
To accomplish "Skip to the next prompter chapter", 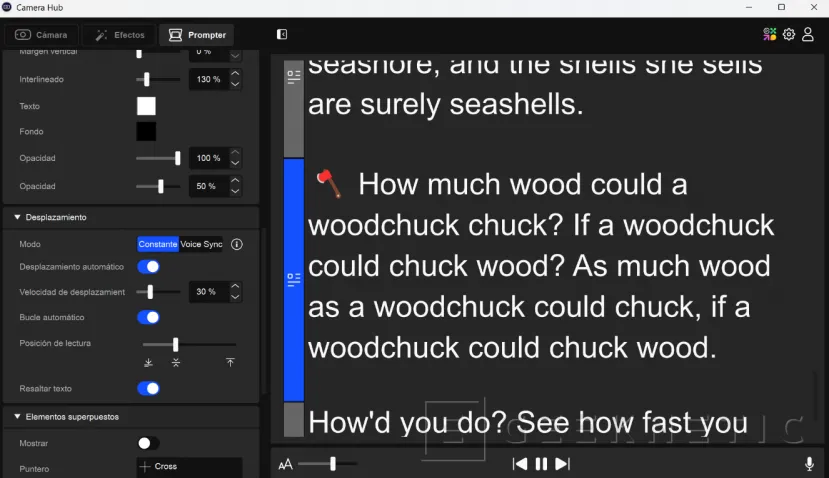I will tap(562, 464).
